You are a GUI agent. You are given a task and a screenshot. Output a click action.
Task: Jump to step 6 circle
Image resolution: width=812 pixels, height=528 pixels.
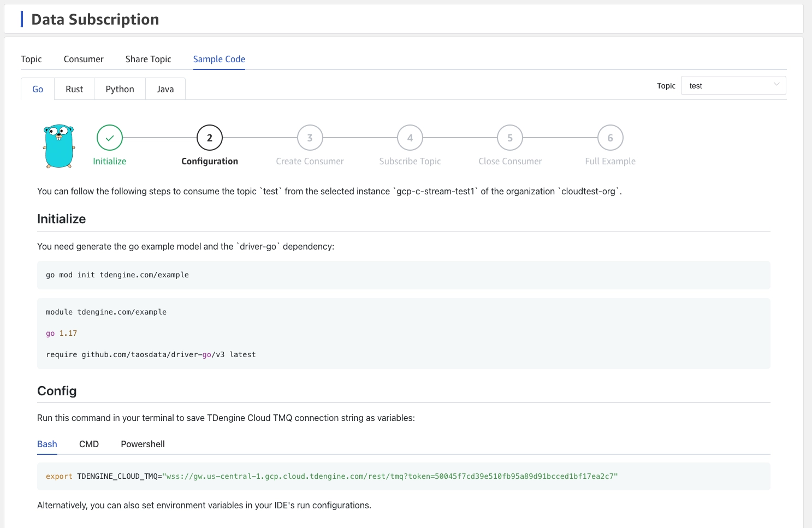coord(611,138)
